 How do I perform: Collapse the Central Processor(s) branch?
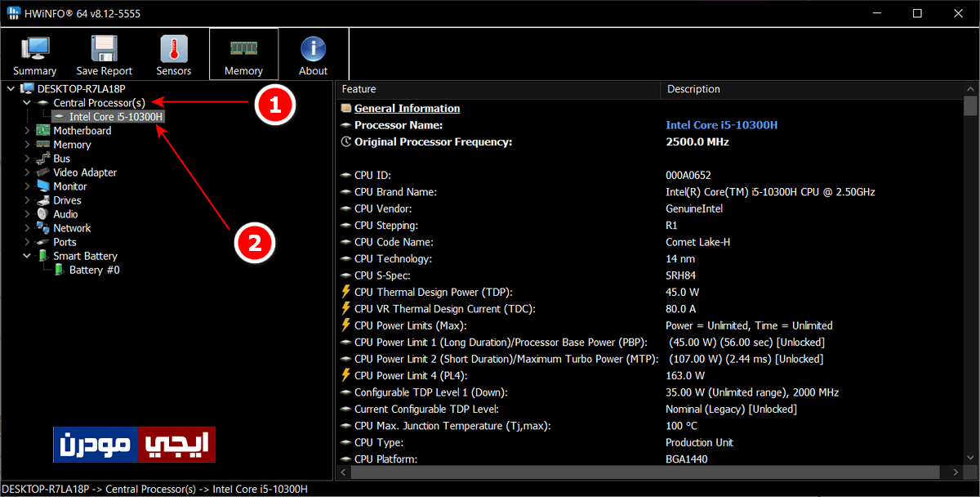[x=27, y=103]
